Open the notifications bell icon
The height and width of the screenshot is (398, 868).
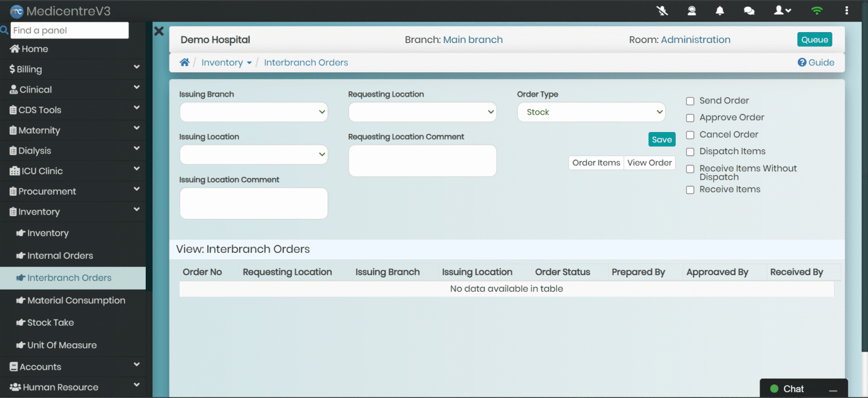720,11
